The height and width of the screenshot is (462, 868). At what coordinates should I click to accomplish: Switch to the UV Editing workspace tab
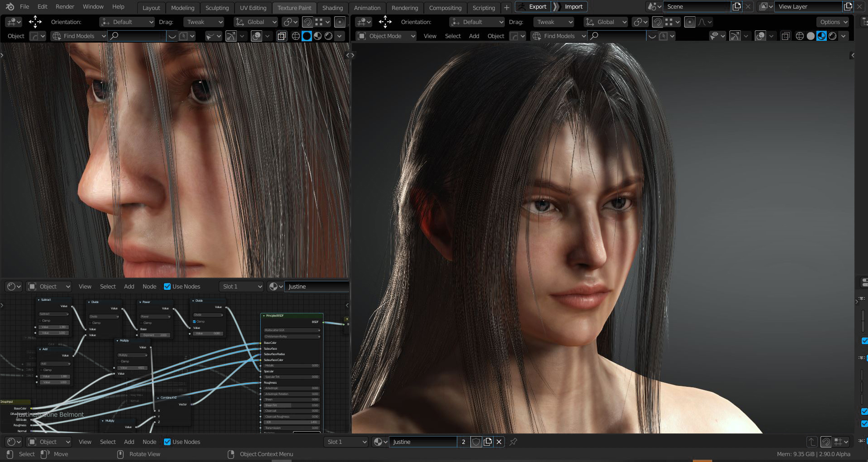coord(253,8)
